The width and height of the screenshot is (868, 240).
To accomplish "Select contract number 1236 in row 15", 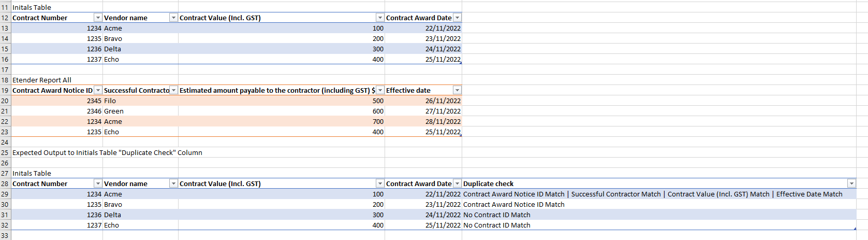I will pyautogui.click(x=57, y=49).
